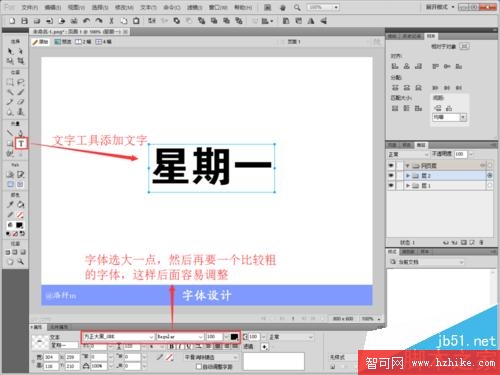Screen dimensions: 500x375
Task: Expand the 层 2 layer folder
Action: [408, 175]
